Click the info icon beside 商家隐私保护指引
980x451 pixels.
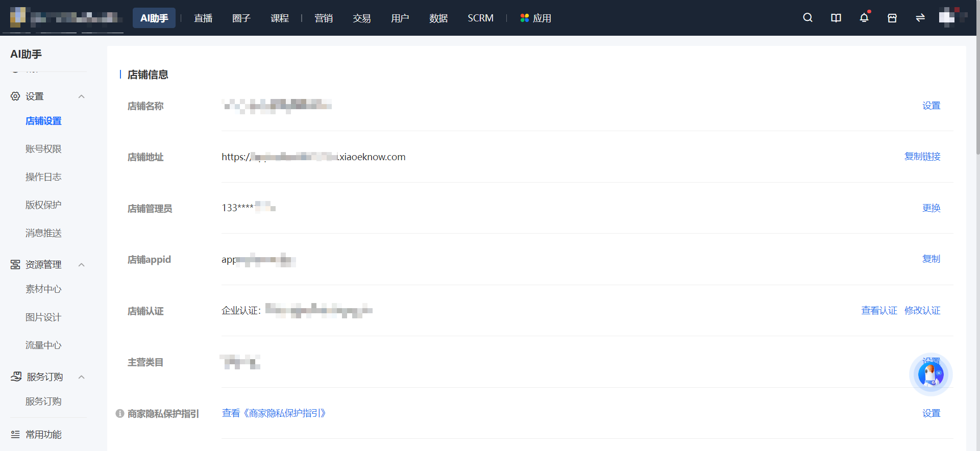(120, 413)
